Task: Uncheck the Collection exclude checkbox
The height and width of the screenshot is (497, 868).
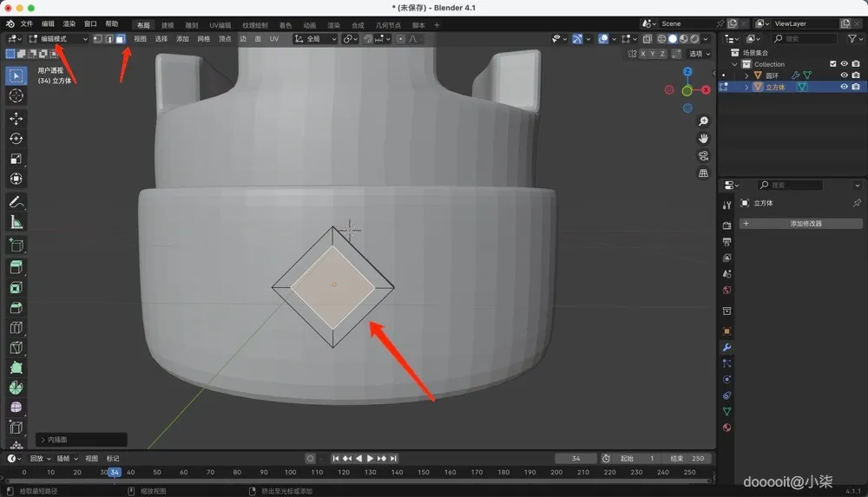Action: 833,64
